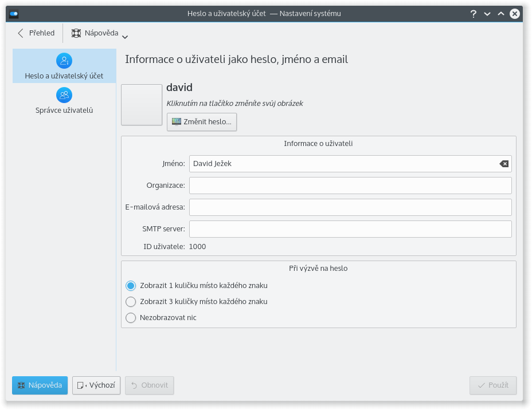Image resolution: width=532 pixels, height=410 pixels.
Task: Select Zobrazit 3 kuličky místo každého znaku
Action: pyautogui.click(x=131, y=302)
